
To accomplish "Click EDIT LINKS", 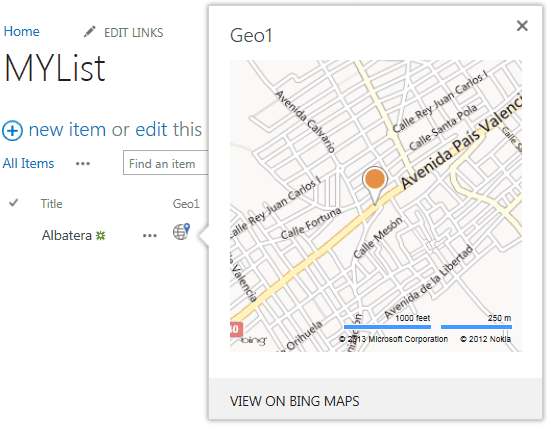I will (x=133, y=33).
